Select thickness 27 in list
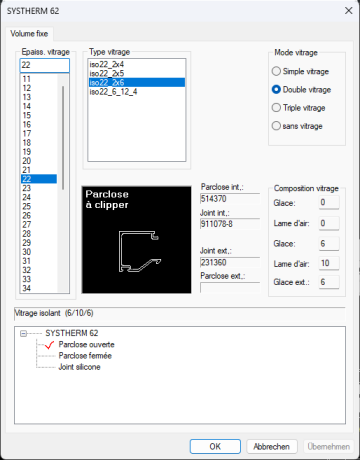This screenshot has width=360, height=460. point(39,224)
